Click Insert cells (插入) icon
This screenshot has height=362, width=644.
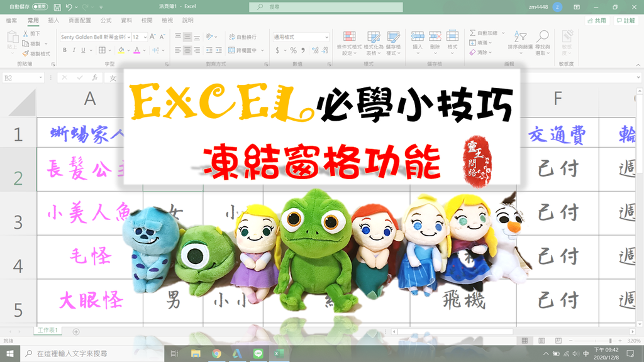[x=418, y=37]
